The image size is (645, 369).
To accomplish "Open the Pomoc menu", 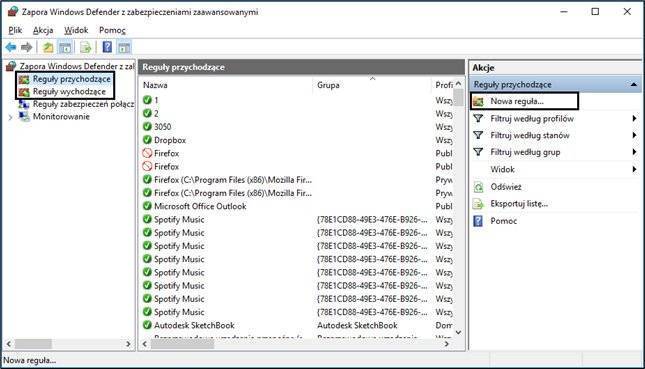I will (x=112, y=30).
